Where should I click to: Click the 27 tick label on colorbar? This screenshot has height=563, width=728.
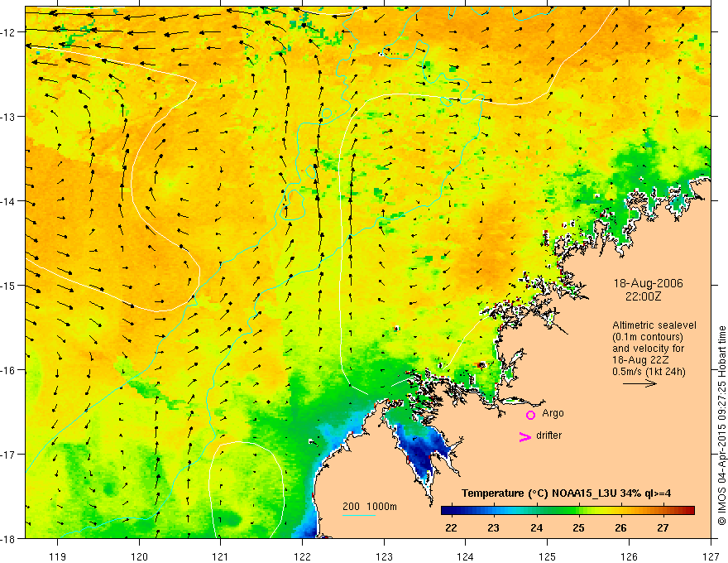pos(663,528)
